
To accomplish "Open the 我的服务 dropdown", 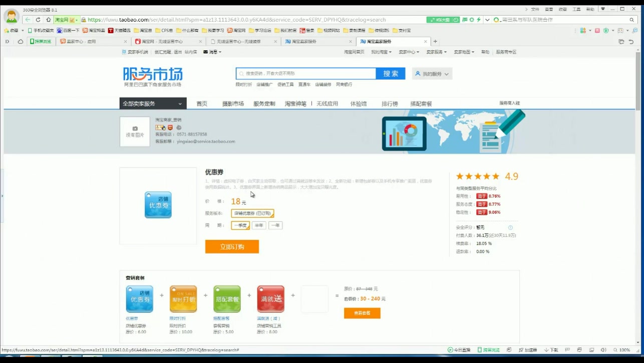I will click(432, 74).
